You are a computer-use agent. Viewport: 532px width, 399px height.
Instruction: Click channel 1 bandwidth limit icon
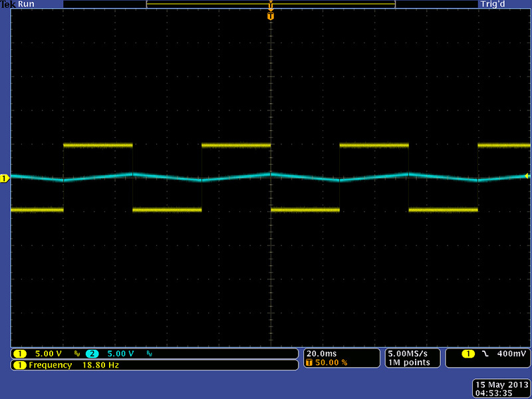(77, 354)
